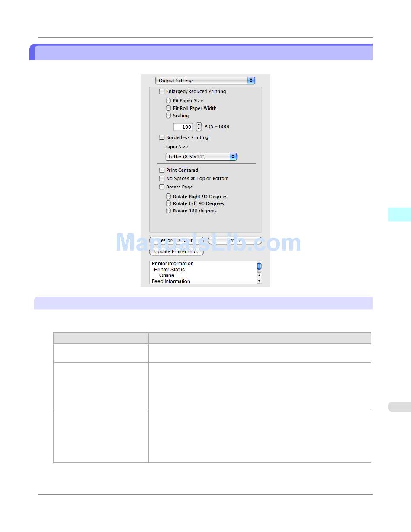Enable Enlarged/Reduced Printing checkbox

(162, 91)
